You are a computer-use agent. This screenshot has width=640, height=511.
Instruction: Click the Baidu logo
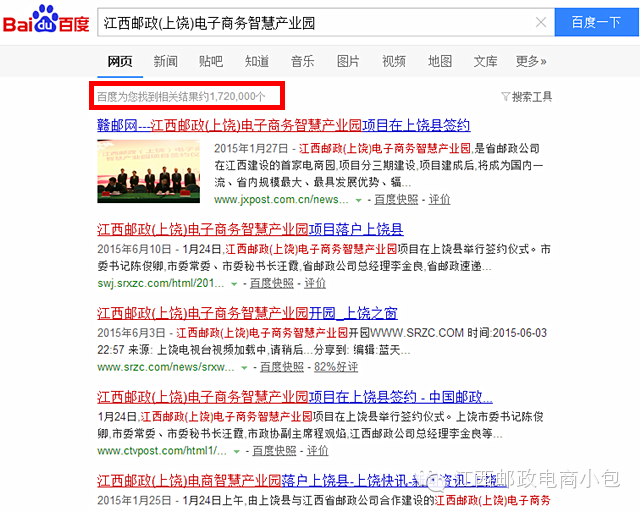pos(46,19)
